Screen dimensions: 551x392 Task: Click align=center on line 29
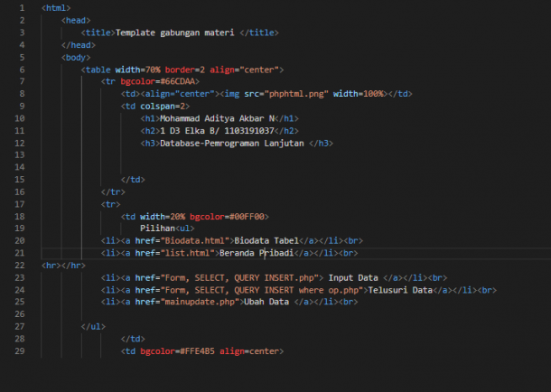(x=249, y=350)
